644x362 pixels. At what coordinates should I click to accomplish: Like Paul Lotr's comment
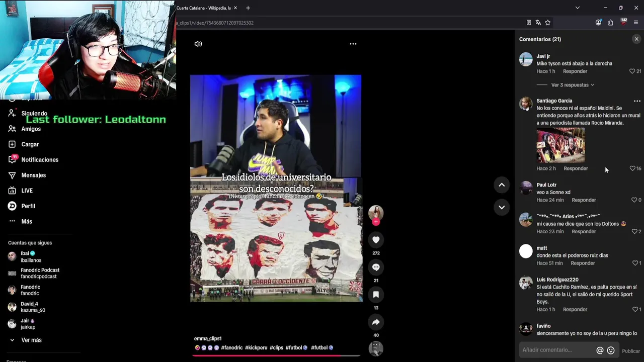[x=634, y=200]
